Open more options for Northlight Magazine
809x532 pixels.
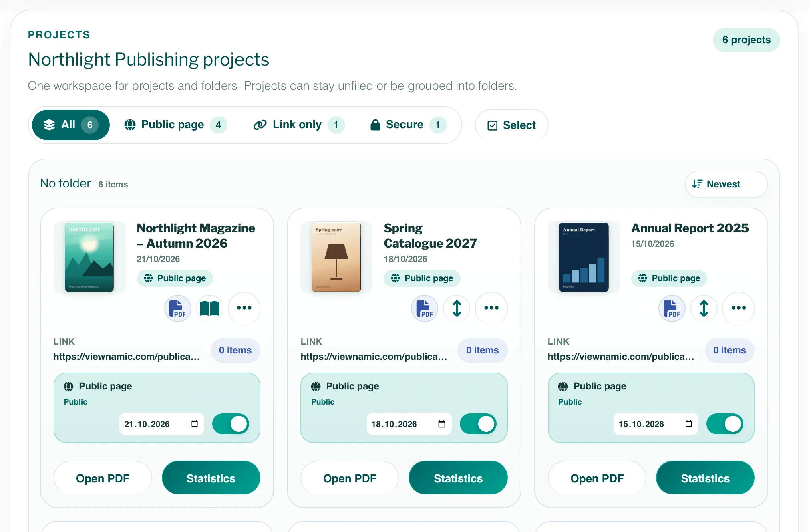point(244,308)
